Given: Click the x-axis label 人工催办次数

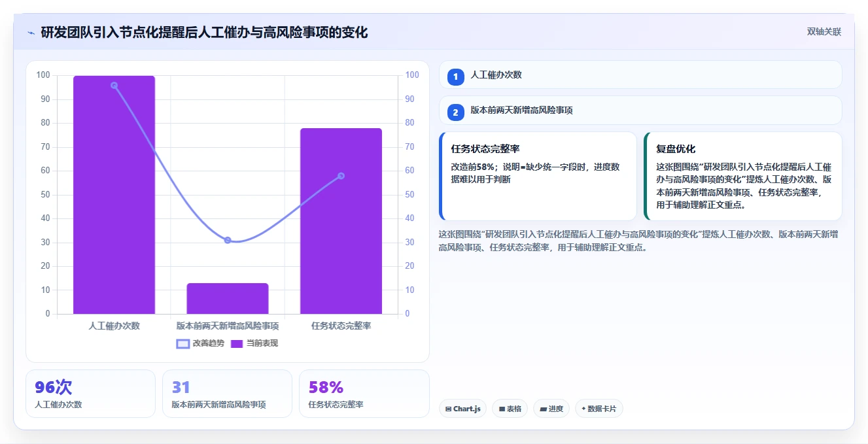Looking at the screenshot, I should pyautogui.click(x=114, y=326).
